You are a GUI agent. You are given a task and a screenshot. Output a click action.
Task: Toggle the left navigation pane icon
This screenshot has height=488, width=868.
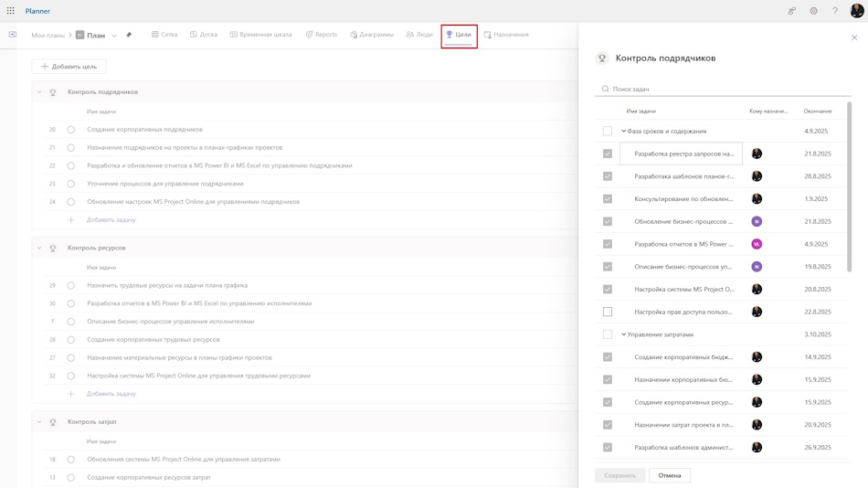coord(12,35)
